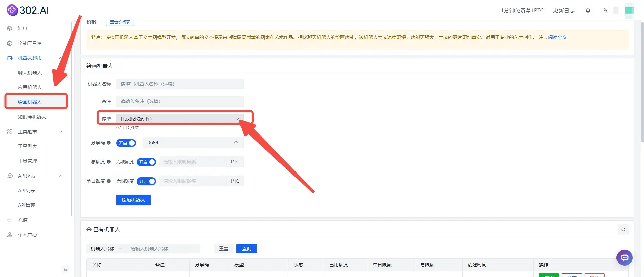The height and width of the screenshot is (277, 644).
Task: Click the 单日额度 limit amount field
Action: (x=193, y=181)
